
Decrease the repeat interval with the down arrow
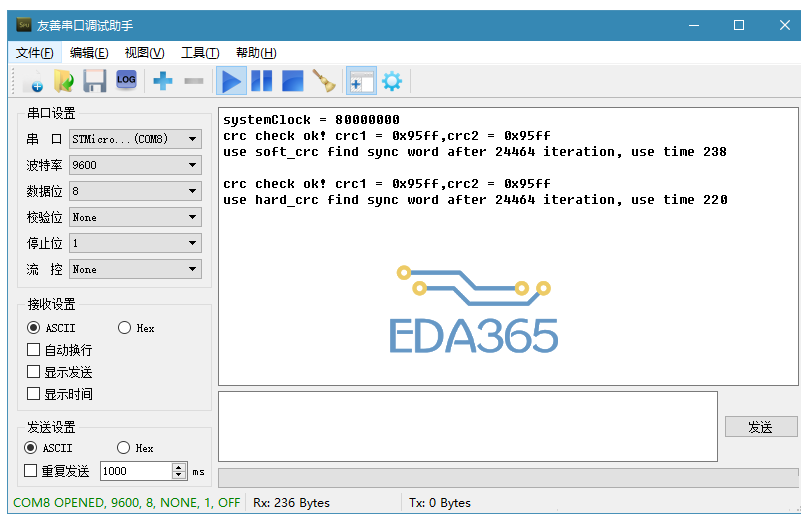click(x=179, y=476)
